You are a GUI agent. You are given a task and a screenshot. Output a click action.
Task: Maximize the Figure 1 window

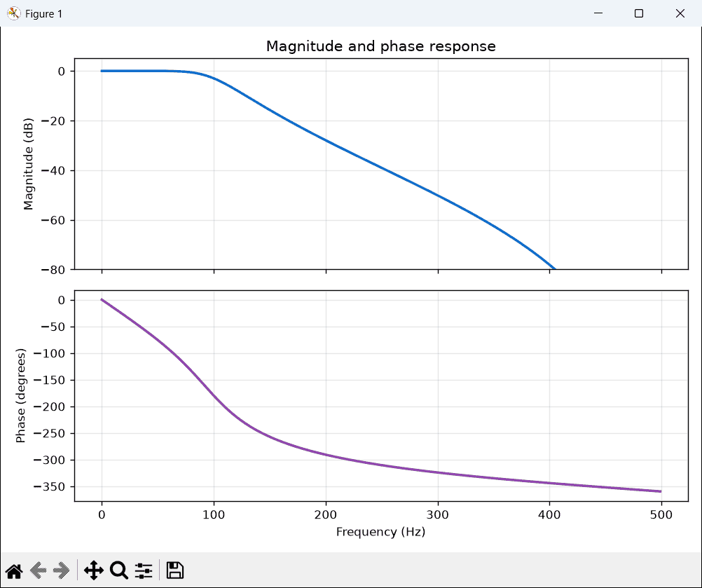[639, 13]
